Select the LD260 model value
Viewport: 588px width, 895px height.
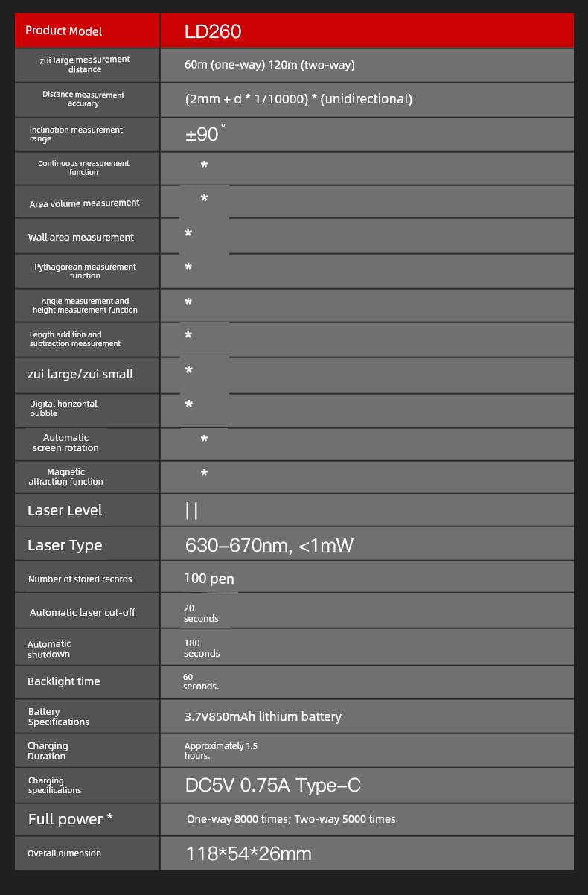pos(213,31)
